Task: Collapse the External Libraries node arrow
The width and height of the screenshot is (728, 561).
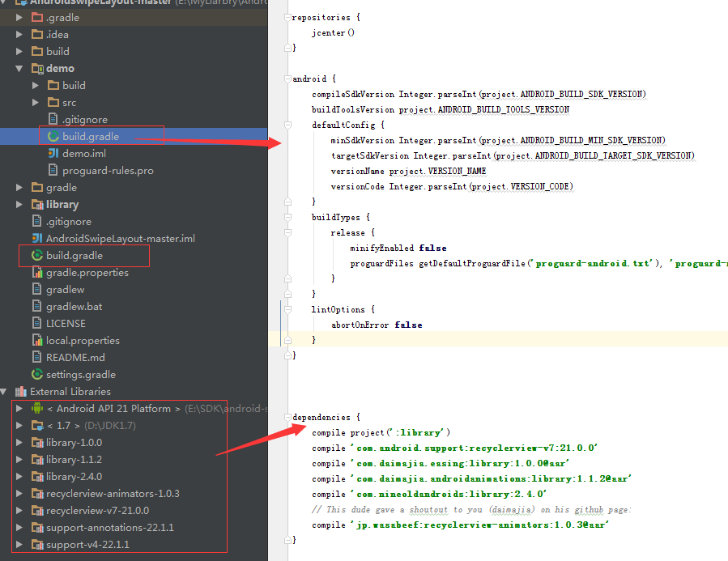Action: (x=3, y=392)
